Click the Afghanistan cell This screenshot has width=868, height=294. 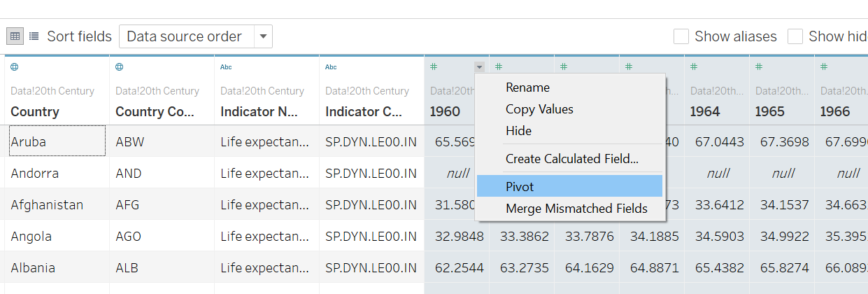pyautogui.click(x=57, y=204)
